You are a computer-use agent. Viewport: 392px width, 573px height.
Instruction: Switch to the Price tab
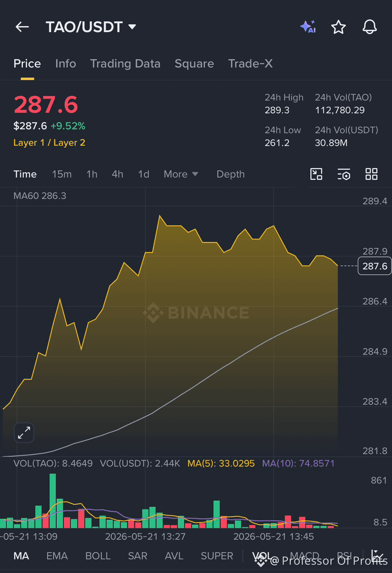(x=27, y=64)
